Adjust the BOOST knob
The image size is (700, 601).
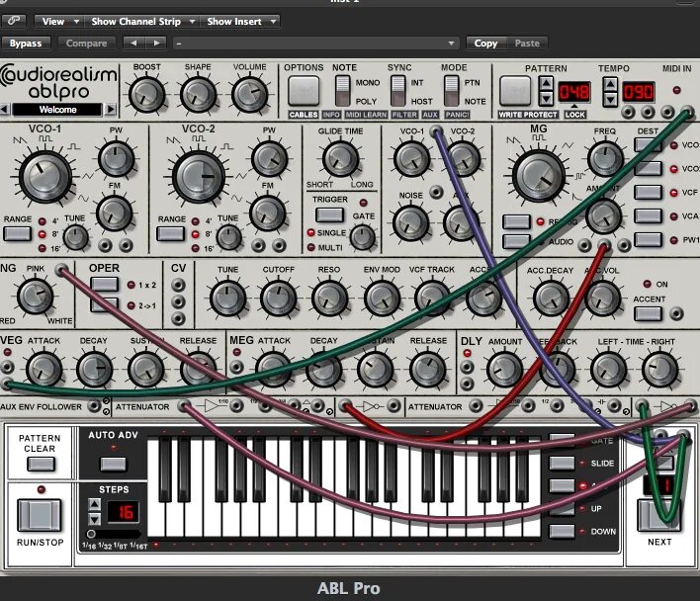pos(147,94)
